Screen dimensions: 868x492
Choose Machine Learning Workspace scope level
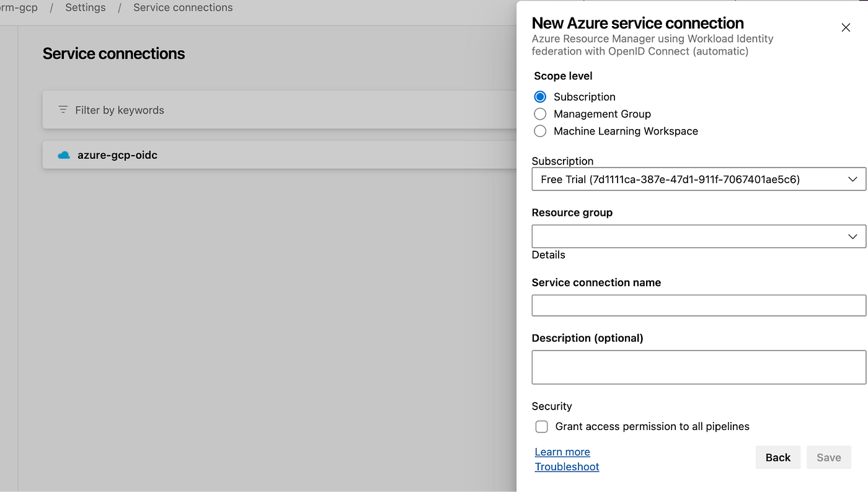540,131
